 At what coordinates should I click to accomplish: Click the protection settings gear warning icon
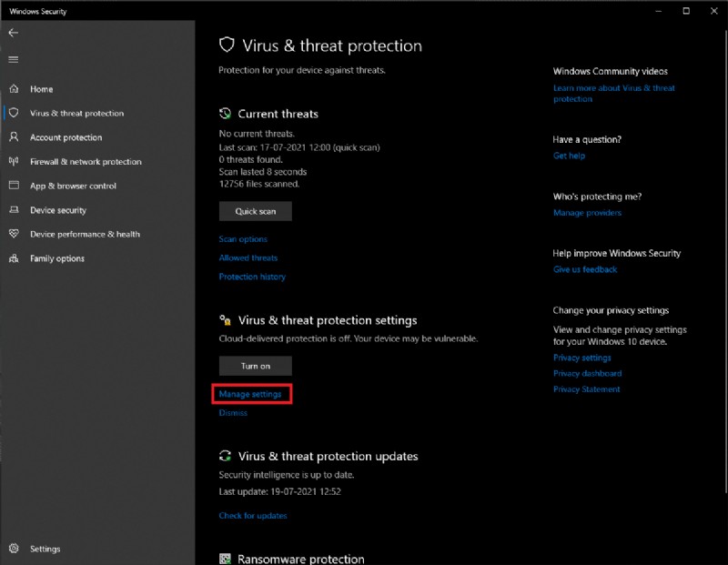click(225, 320)
